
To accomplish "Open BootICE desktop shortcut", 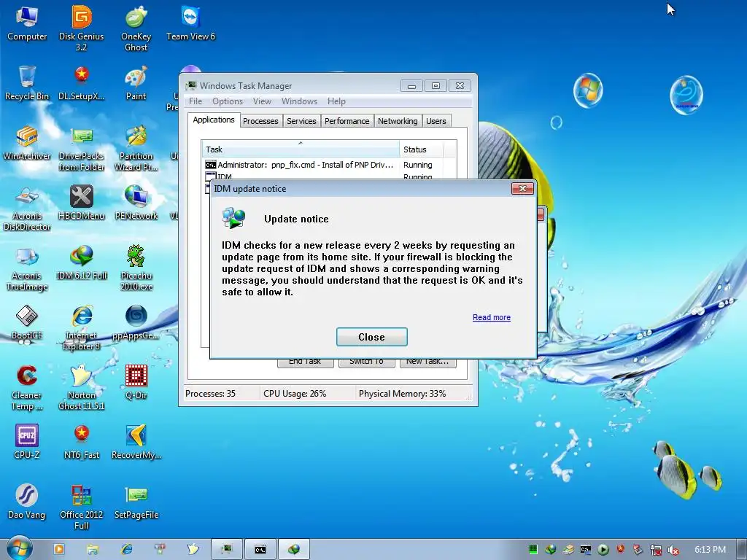I will [x=27, y=323].
